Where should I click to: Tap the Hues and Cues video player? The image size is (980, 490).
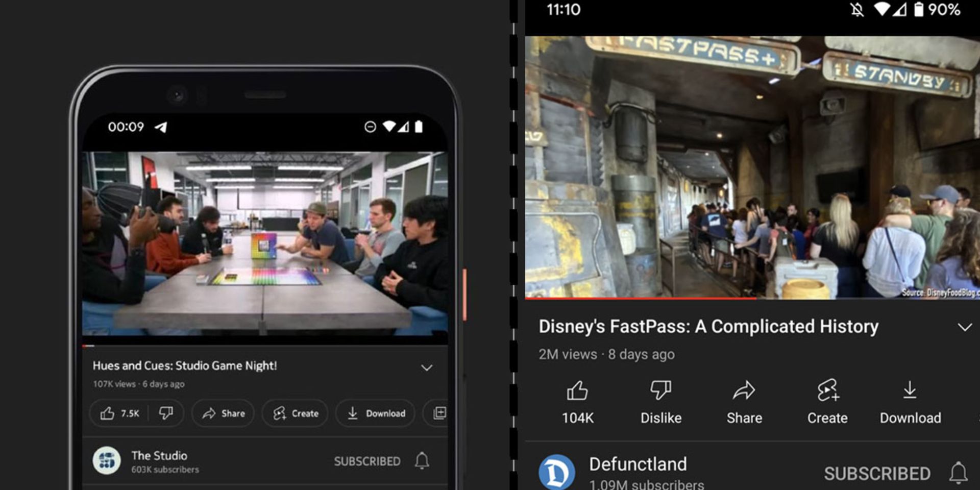265,243
